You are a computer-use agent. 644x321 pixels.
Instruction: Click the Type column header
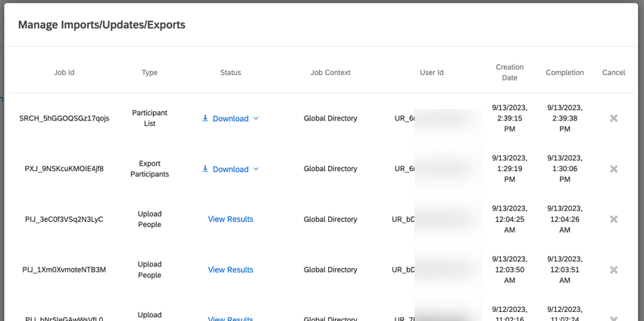coord(149,73)
